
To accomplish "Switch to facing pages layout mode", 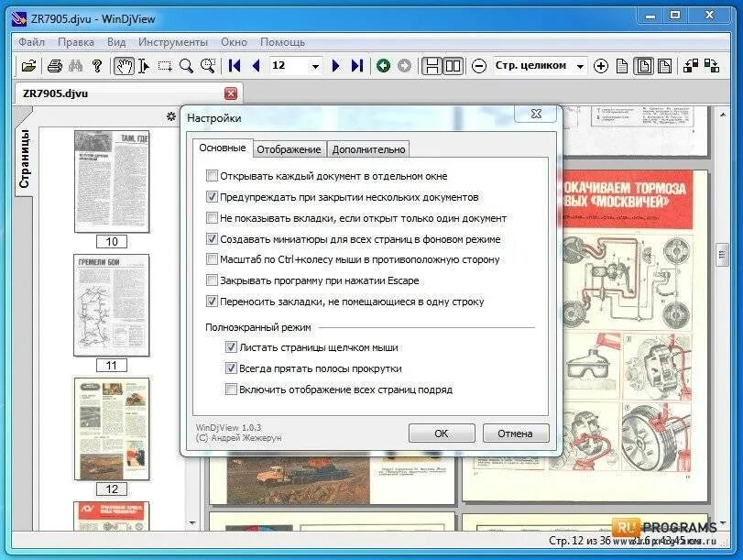I will click(x=453, y=65).
